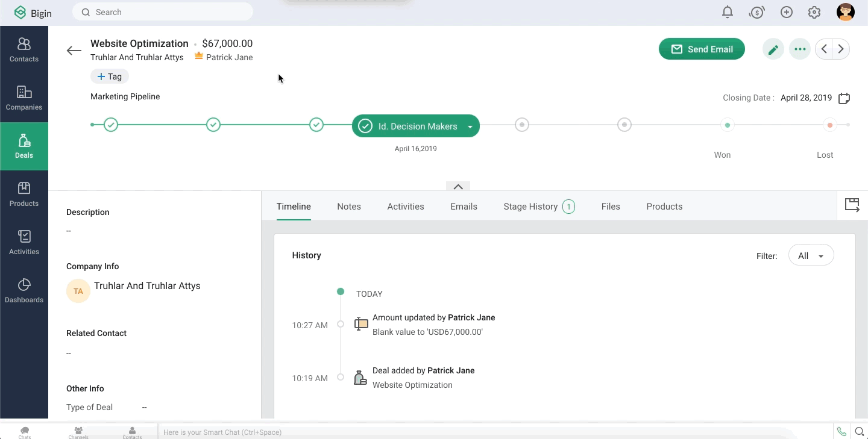Image resolution: width=868 pixels, height=439 pixels.
Task: Open the Companies module in sidebar
Action: 24,98
